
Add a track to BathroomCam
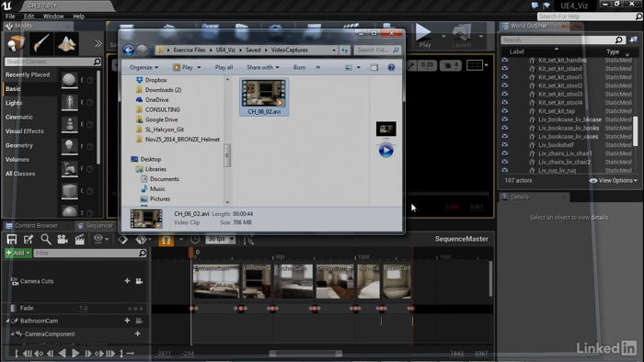pyautogui.click(x=127, y=321)
